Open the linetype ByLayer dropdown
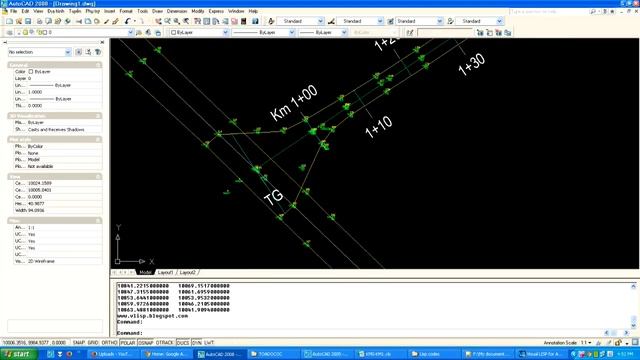 point(292,32)
